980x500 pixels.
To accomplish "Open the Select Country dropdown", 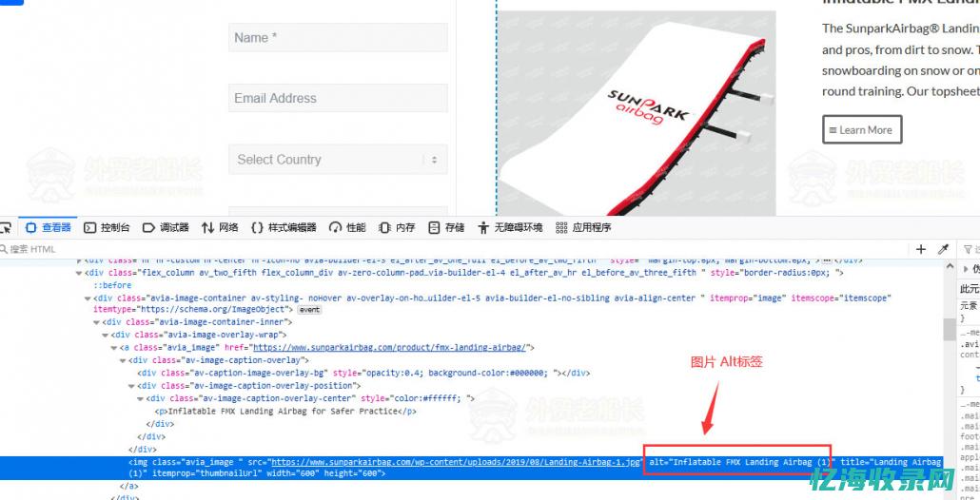I will click(338, 160).
